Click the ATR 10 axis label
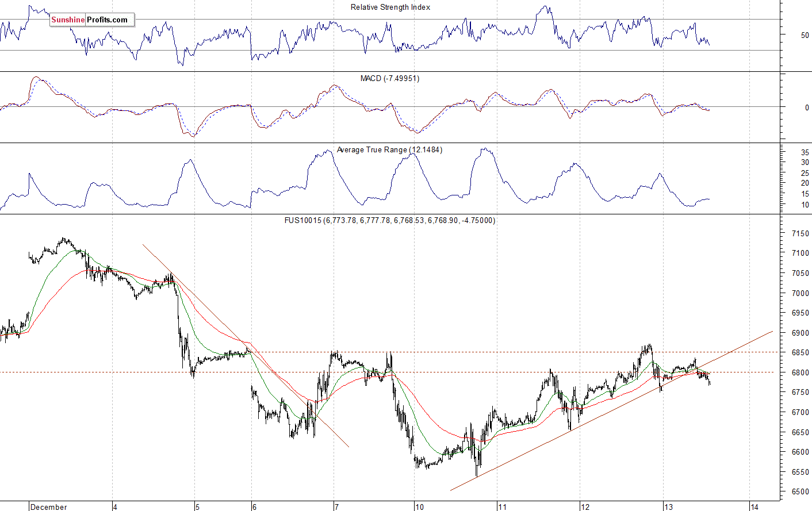 tap(805, 205)
